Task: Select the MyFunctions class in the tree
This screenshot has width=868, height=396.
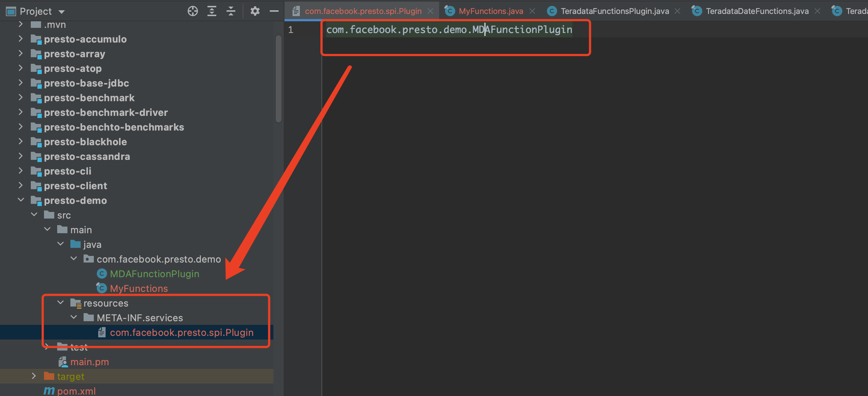Action: [x=139, y=289]
